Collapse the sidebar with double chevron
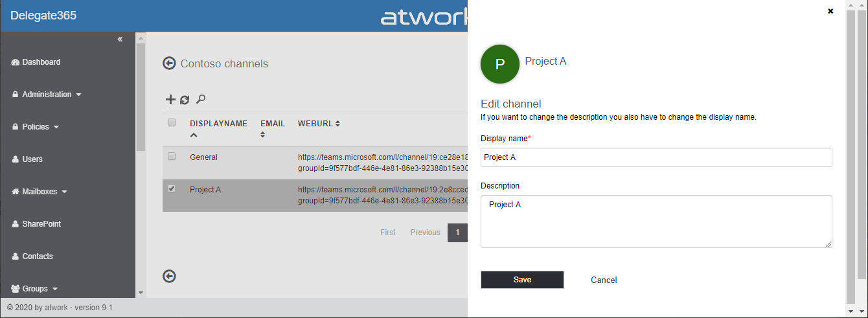Screen dimensions: 868x318 (120, 40)
